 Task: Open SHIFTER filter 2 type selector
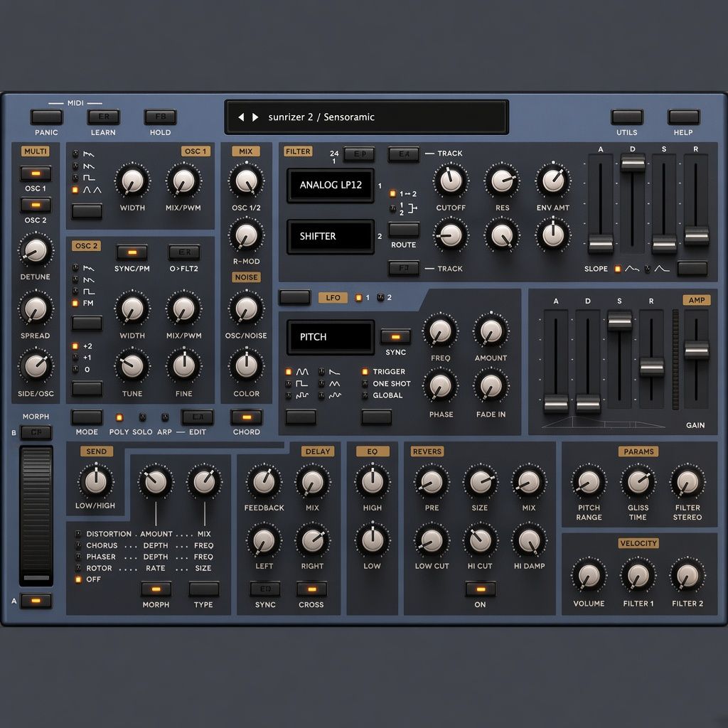point(331,236)
